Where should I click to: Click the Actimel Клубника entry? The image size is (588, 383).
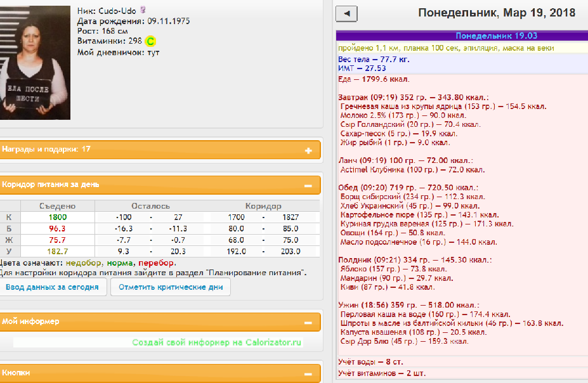pos(412,170)
